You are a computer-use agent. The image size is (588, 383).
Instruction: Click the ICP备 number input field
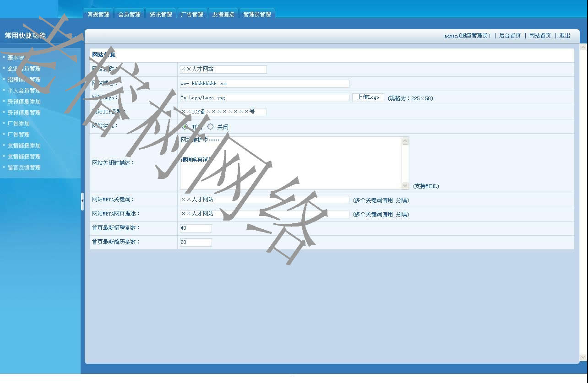tap(223, 112)
